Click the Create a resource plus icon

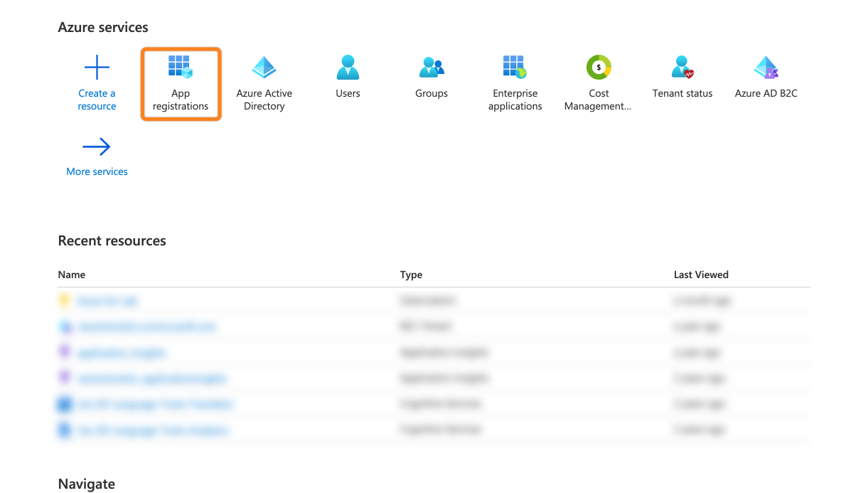pyautogui.click(x=97, y=67)
